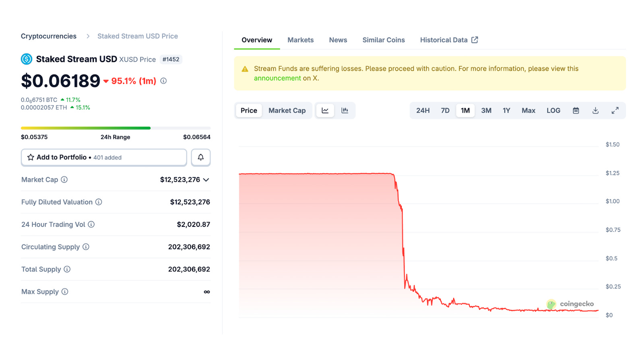Image resolution: width=644 pixels, height=362 pixels.
Task: Toggle chart to Price
Action: point(249,111)
